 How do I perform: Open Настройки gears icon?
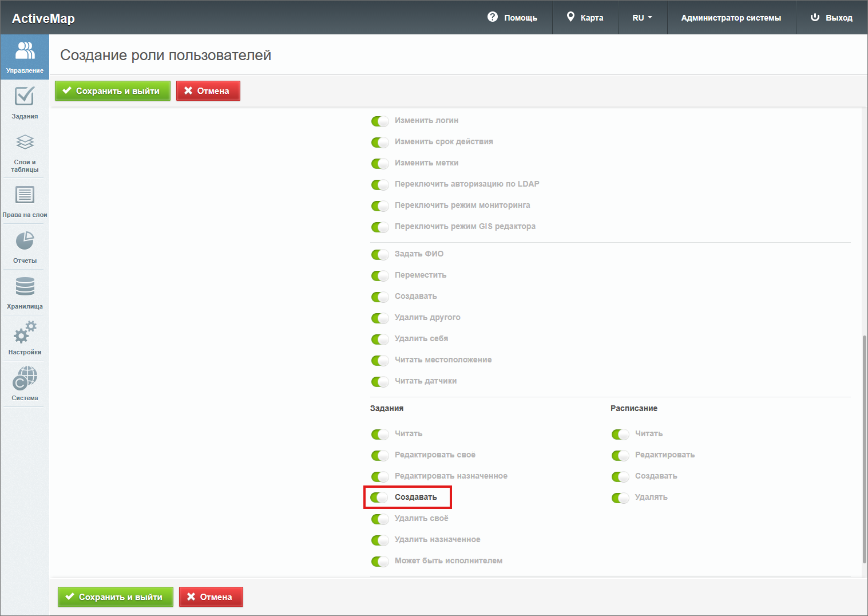click(x=25, y=338)
